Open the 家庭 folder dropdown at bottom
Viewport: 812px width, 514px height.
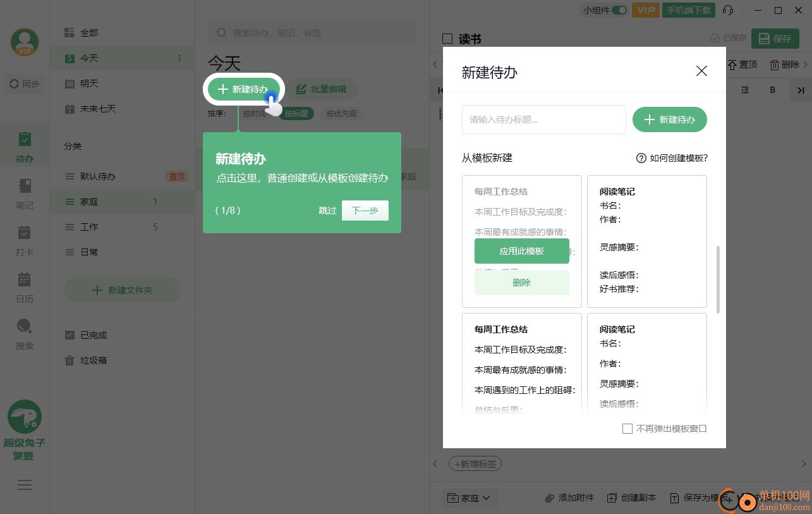coord(469,498)
